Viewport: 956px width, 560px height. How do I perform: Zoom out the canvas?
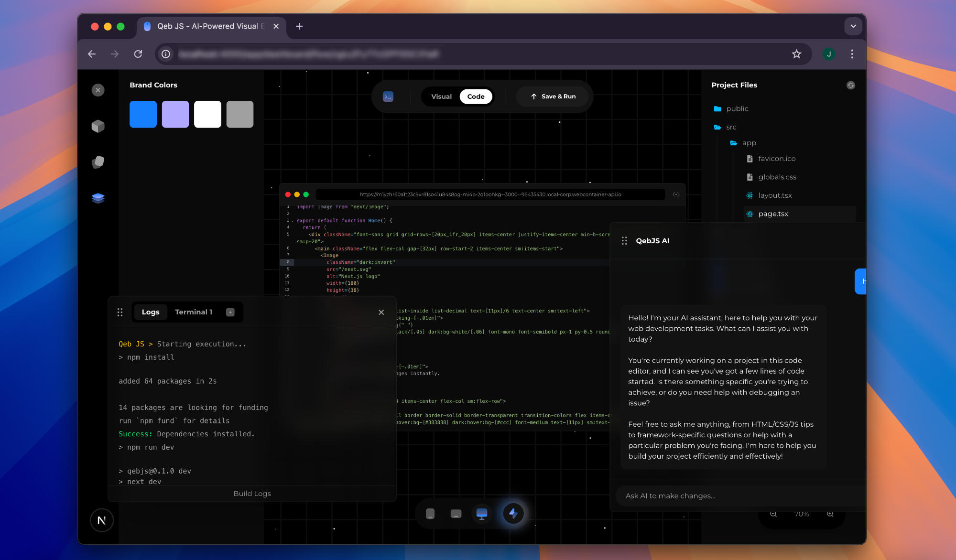coord(773,514)
